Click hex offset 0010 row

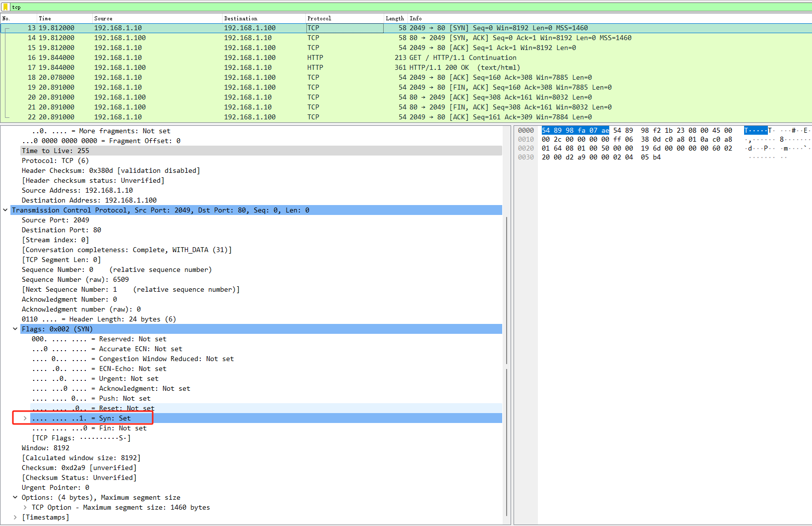(x=526, y=139)
